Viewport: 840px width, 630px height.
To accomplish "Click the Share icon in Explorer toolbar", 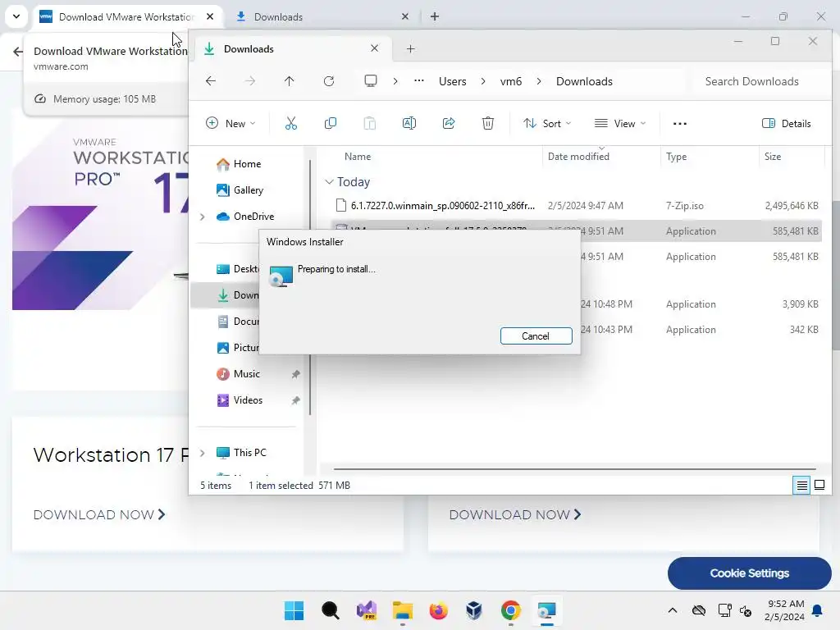I will pos(449,124).
